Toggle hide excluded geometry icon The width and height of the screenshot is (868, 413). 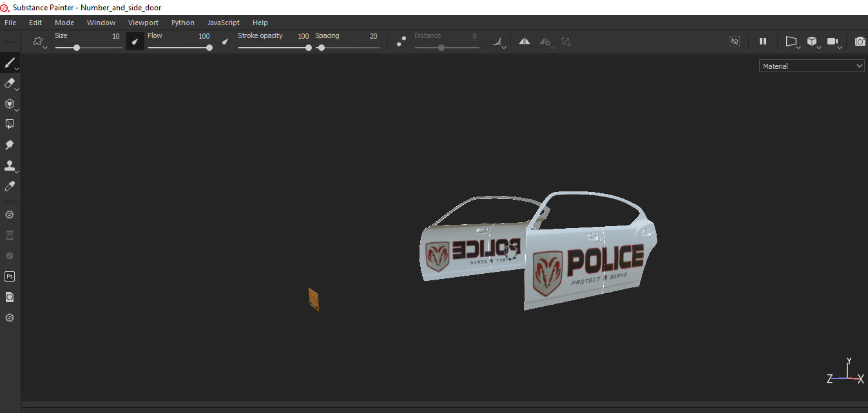(x=734, y=41)
